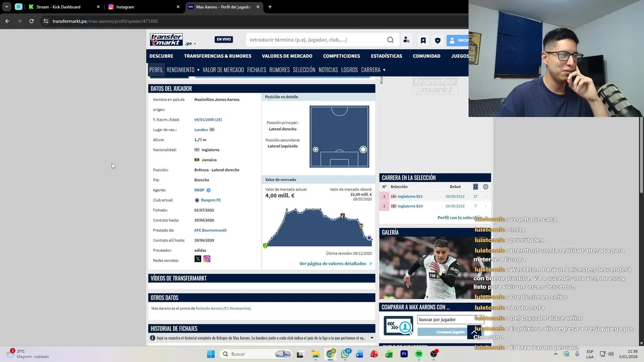The width and height of the screenshot is (644, 362).
Task: Click the shield icon in header
Action: [438, 40]
